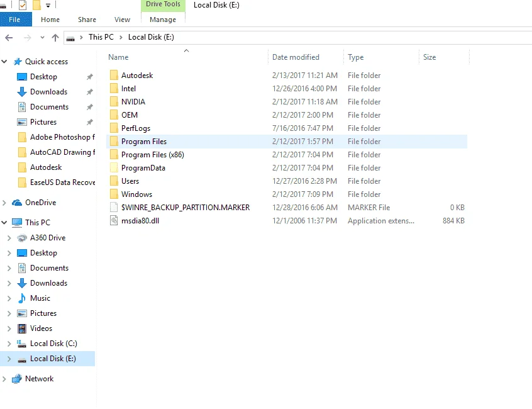Select the ProgramData folder icon
Screen dimensions: 532x409
click(x=114, y=167)
